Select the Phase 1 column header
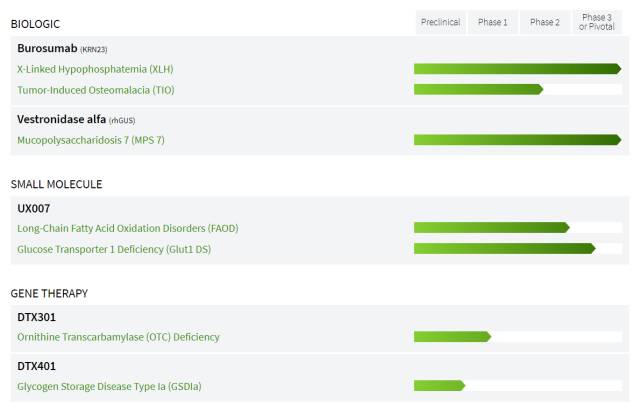 493,22
